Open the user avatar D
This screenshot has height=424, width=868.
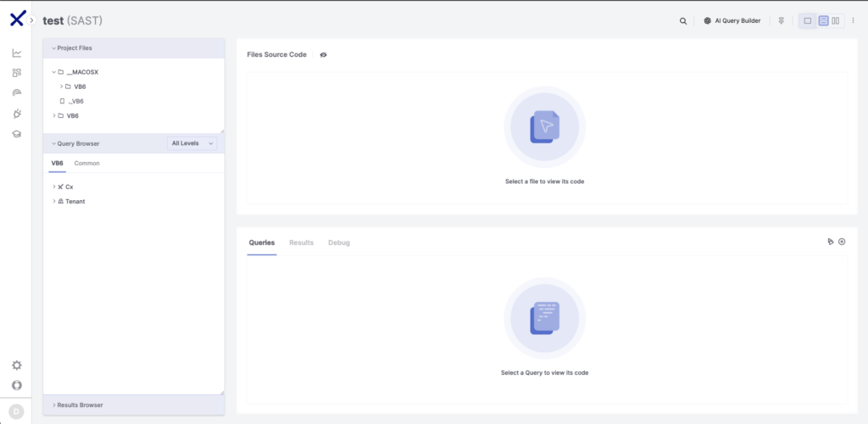click(x=16, y=411)
